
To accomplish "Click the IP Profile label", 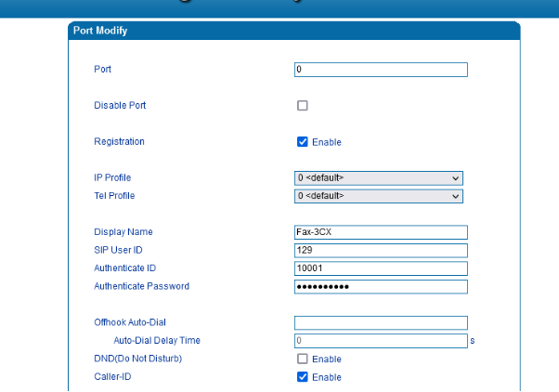I will coord(112,177).
